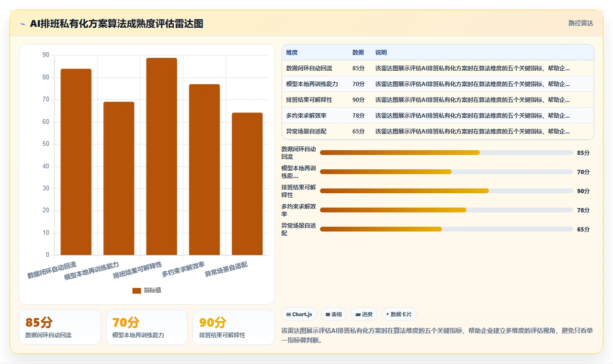The width and height of the screenshot is (613, 364).
Task: Click the 78分 progress bar for 多约束求解效率
Action: [446, 210]
